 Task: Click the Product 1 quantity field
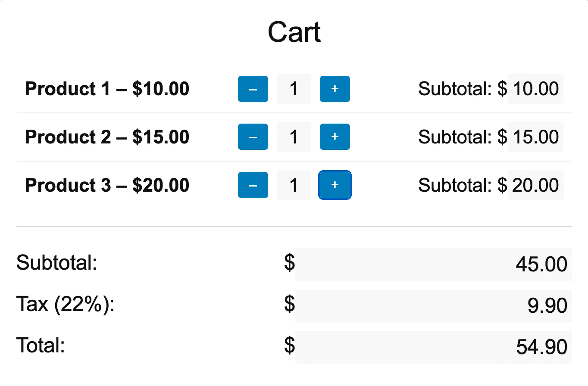[294, 89]
